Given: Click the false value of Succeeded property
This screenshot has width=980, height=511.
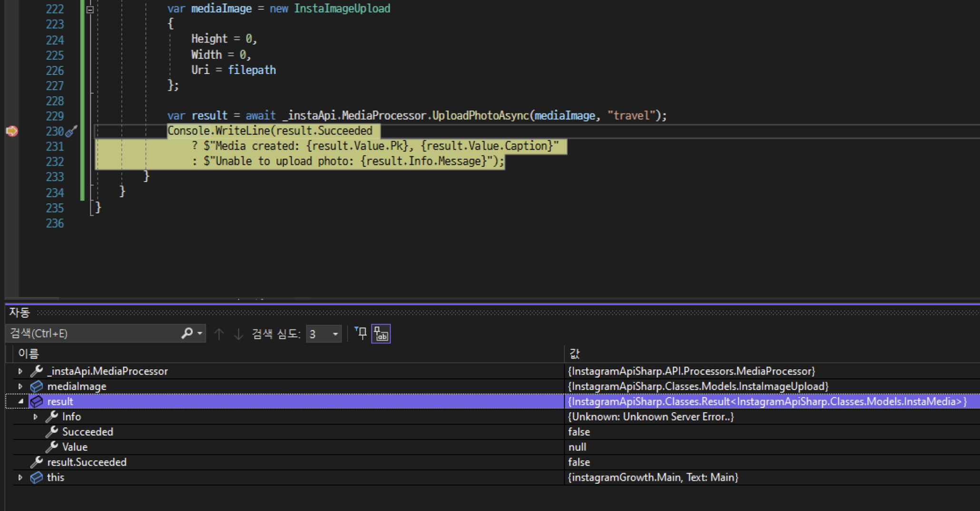Looking at the screenshot, I should (579, 432).
